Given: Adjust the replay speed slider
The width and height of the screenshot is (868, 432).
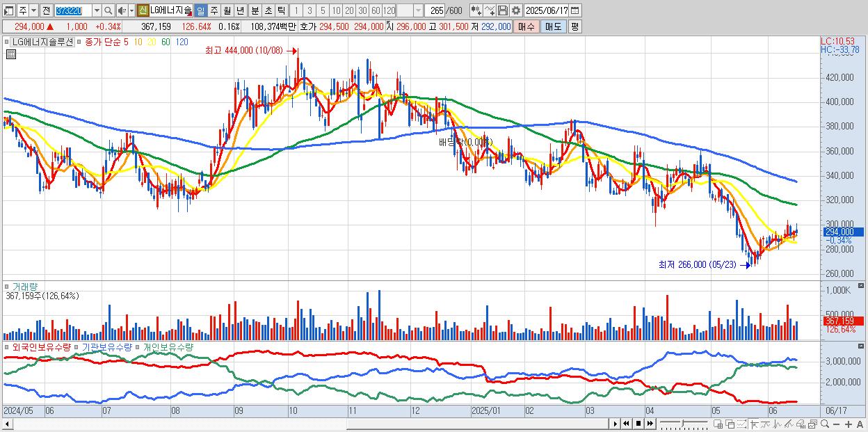Looking at the screenshot, I should pos(682,424).
